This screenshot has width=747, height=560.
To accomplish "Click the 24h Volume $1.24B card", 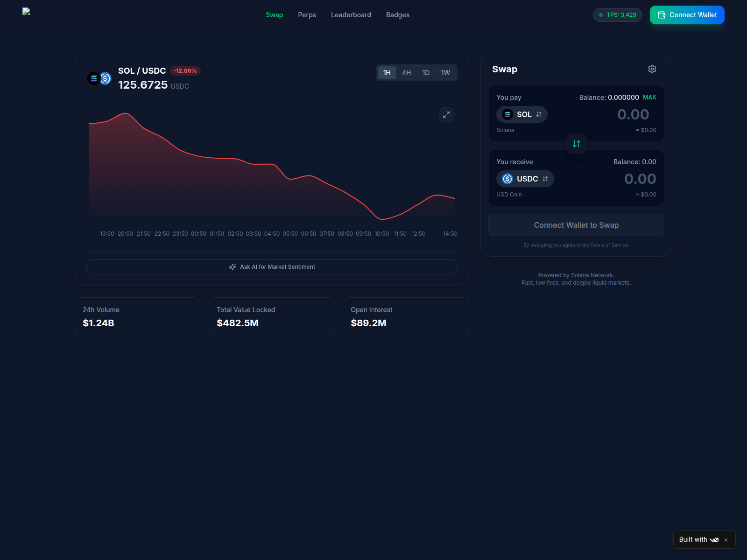I will 138,317.
